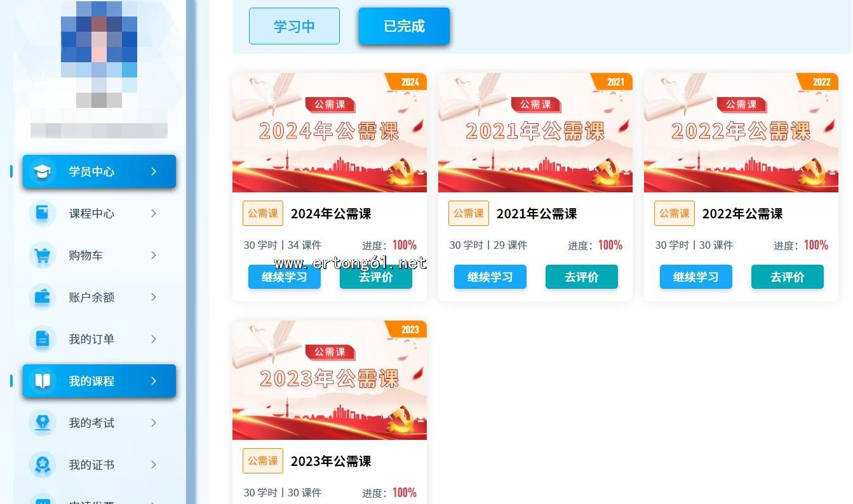Expand the 账户余额 chevron arrow
The image size is (853, 504).
click(154, 297)
